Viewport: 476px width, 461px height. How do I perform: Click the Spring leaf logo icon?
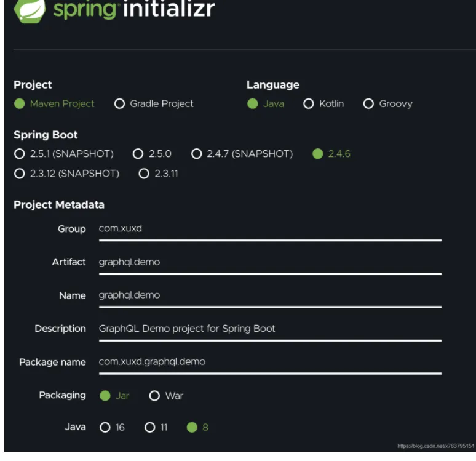29,10
